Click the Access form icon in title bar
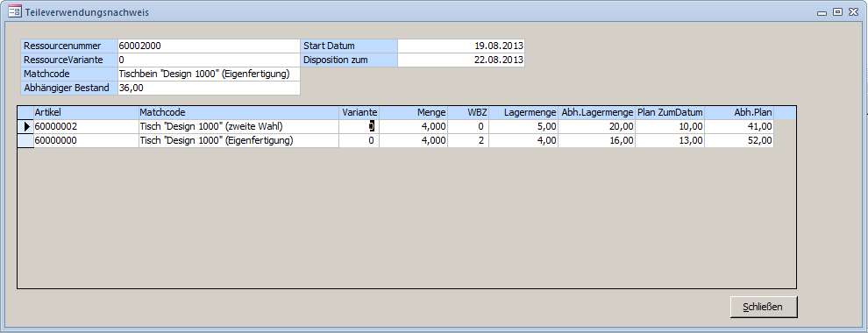Screen dimensions: 868x333 14,11
